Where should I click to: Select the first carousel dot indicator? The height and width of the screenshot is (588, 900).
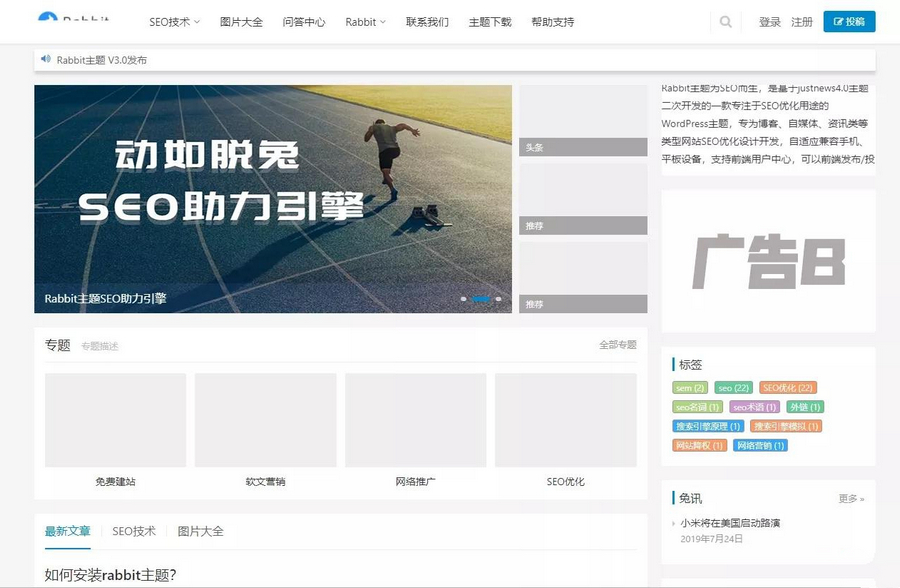[x=463, y=299]
